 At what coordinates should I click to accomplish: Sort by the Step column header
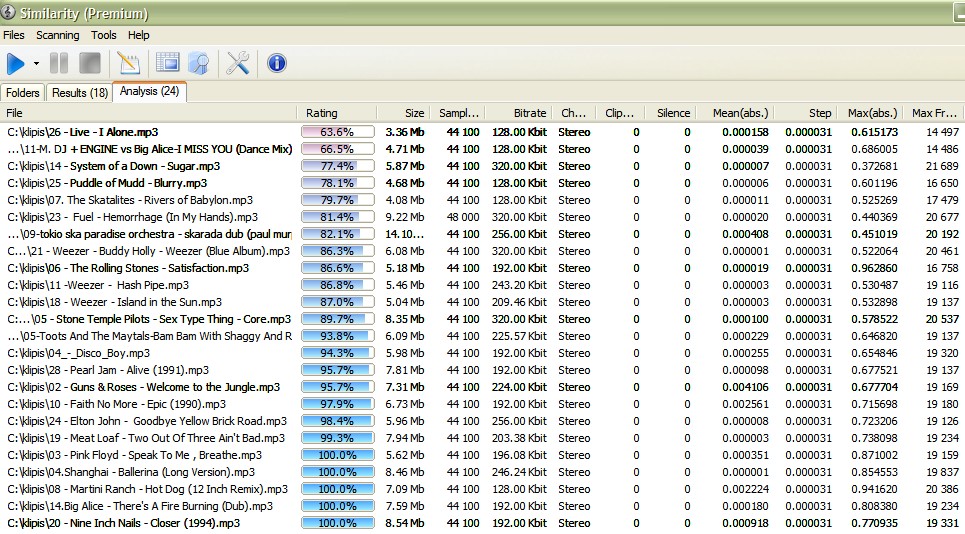tap(804, 113)
